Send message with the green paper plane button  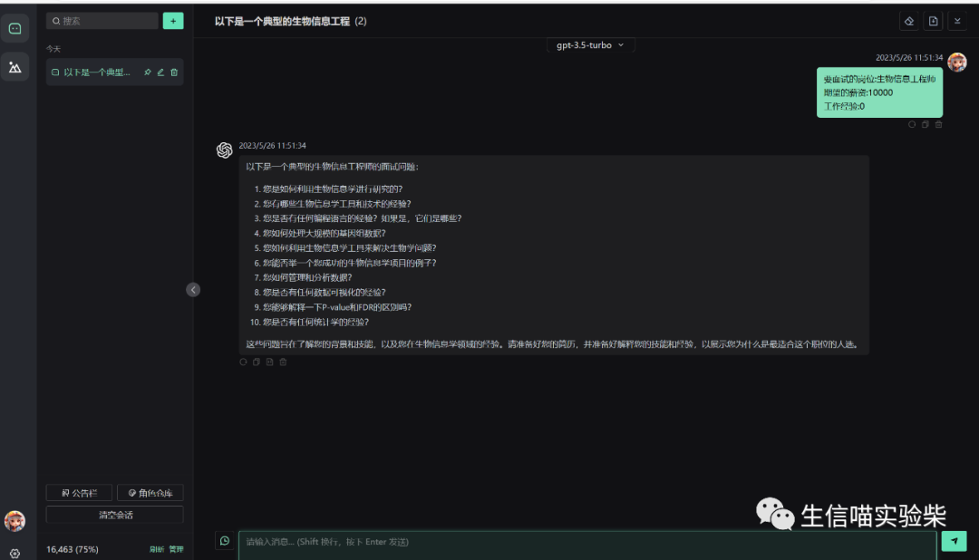click(954, 541)
